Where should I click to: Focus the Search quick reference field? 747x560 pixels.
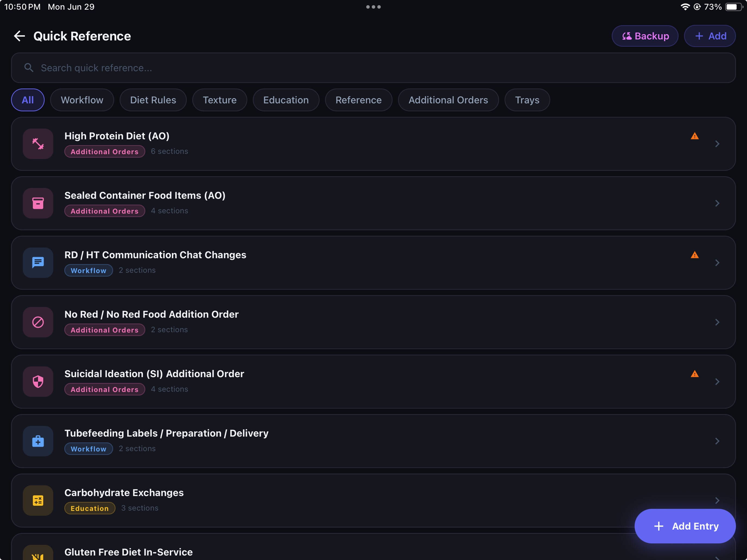[373, 68]
